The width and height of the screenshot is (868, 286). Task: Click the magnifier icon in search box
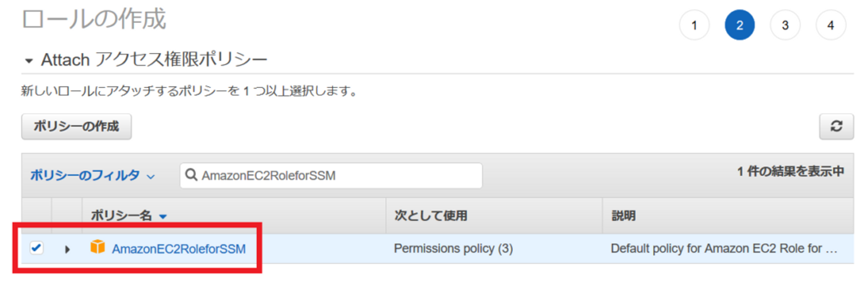coord(192,175)
